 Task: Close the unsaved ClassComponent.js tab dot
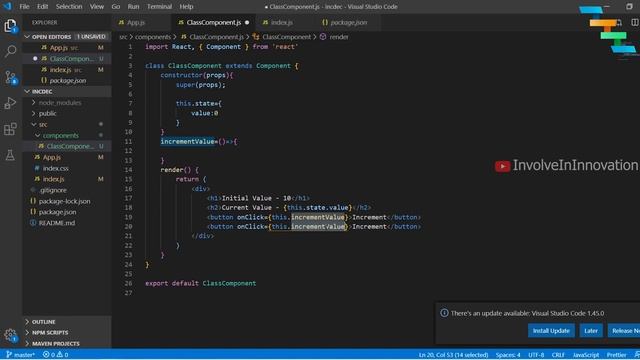tap(247, 22)
